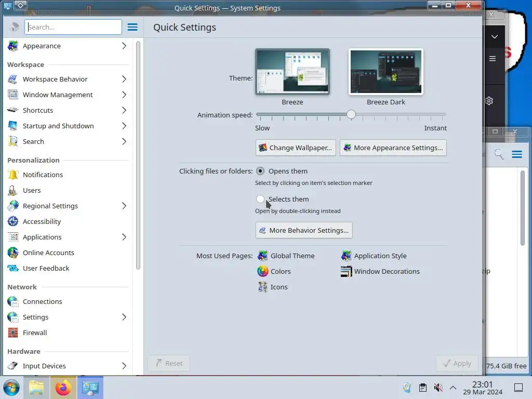Open the Input Devices mouse icon
This screenshot has width=532, height=399.
point(13,366)
